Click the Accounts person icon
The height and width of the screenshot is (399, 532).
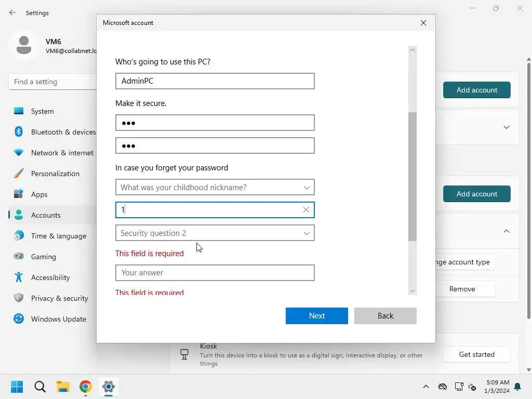[19, 215]
